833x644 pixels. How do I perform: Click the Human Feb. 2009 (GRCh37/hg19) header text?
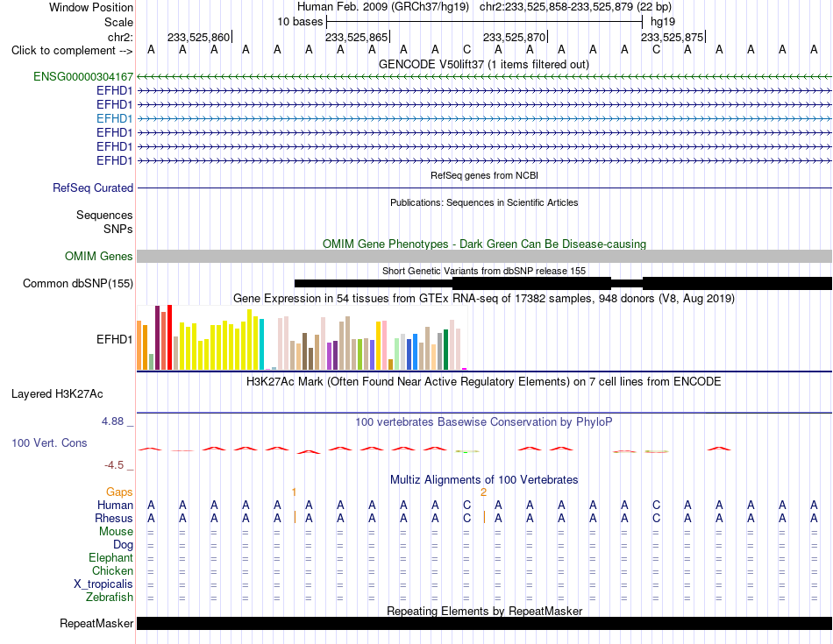coord(382,7)
